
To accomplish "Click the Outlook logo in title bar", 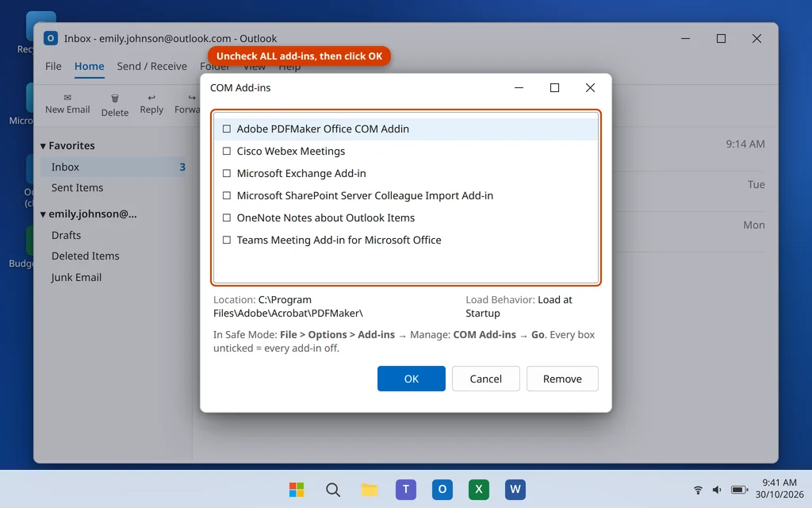I will point(51,38).
